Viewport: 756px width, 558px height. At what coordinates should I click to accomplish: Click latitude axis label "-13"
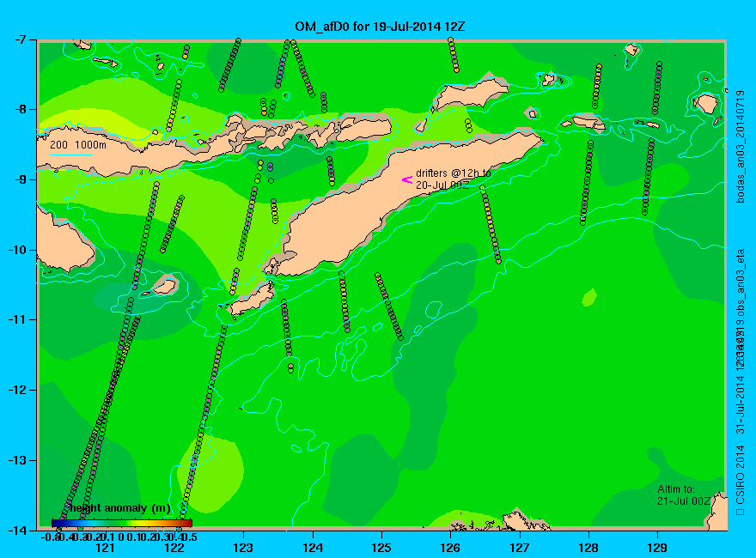[19, 461]
